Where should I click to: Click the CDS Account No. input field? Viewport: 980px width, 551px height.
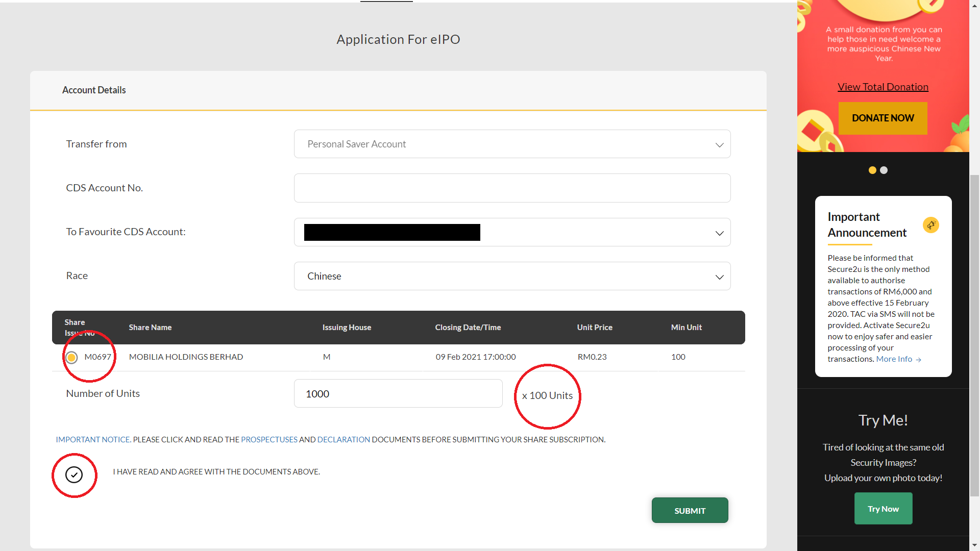pos(512,188)
